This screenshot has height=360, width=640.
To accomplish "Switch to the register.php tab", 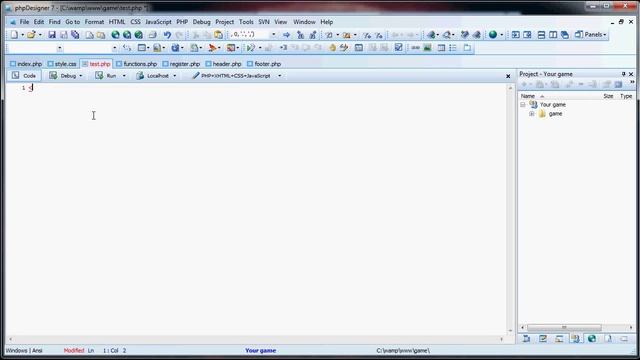I will pyautogui.click(x=181, y=64).
